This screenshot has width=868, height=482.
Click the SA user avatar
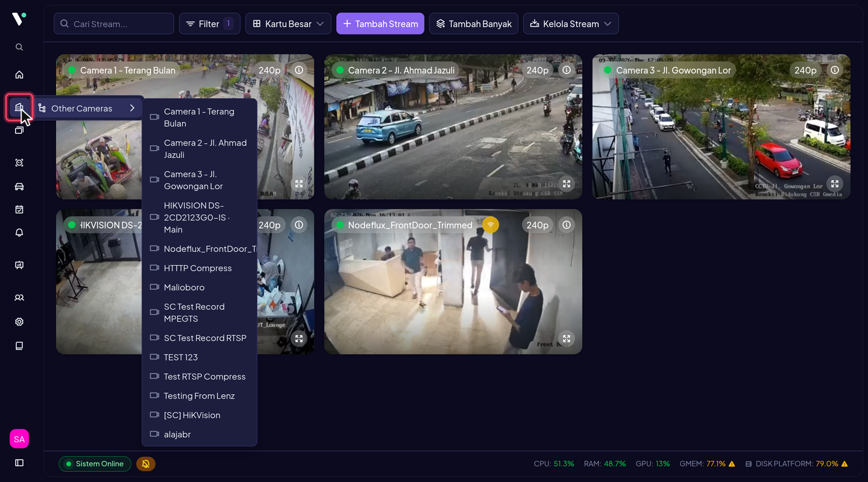pyautogui.click(x=19, y=439)
